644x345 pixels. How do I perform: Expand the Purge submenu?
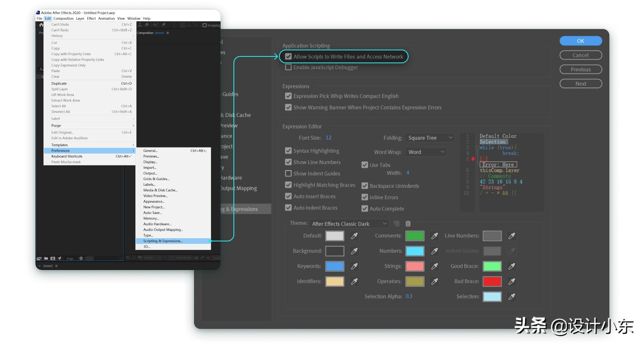point(89,126)
